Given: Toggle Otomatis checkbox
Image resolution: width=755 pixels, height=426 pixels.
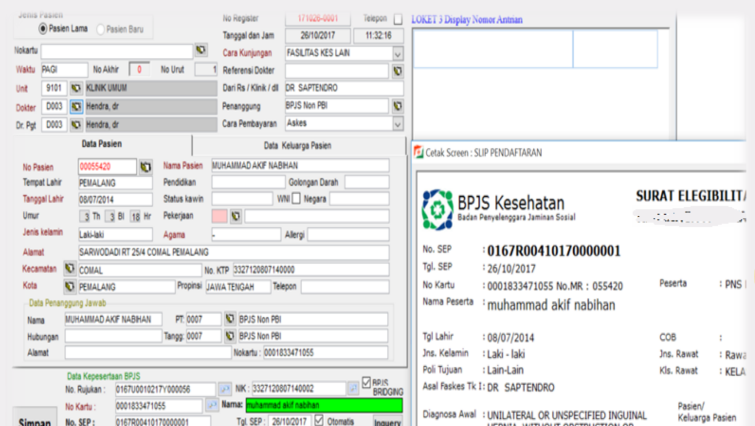Looking at the screenshot, I should pos(319,420).
